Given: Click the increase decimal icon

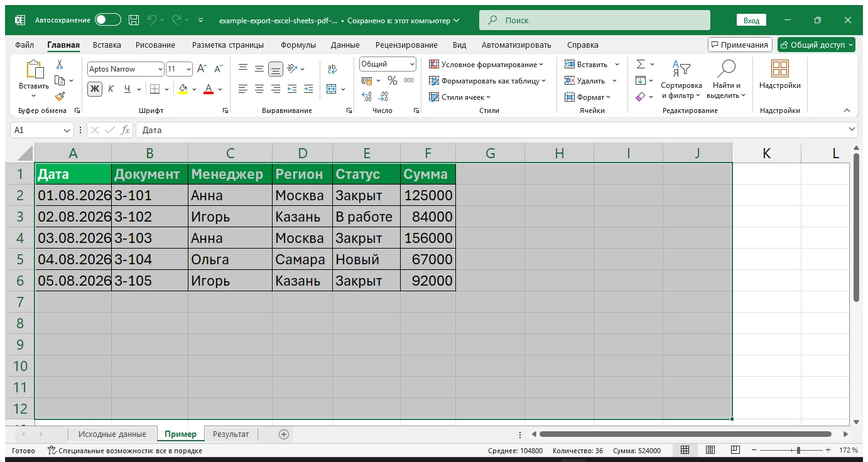Looking at the screenshot, I should (x=367, y=97).
